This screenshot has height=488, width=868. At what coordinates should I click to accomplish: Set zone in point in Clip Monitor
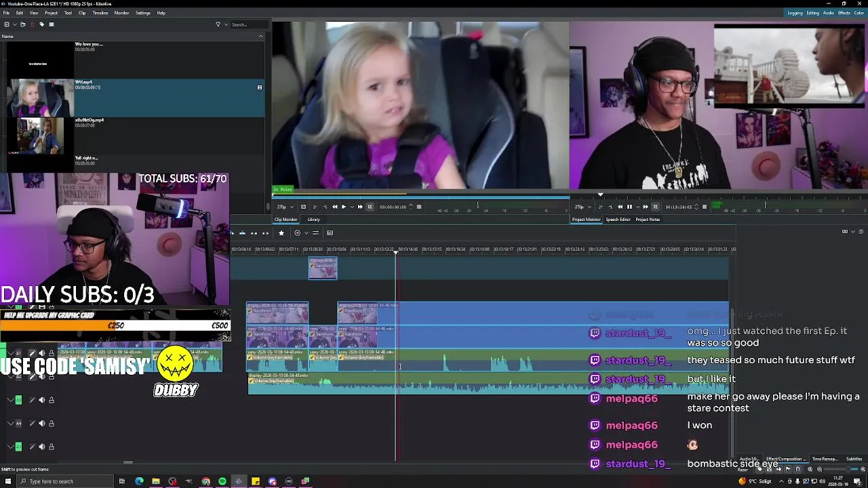(x=315, y=207)
